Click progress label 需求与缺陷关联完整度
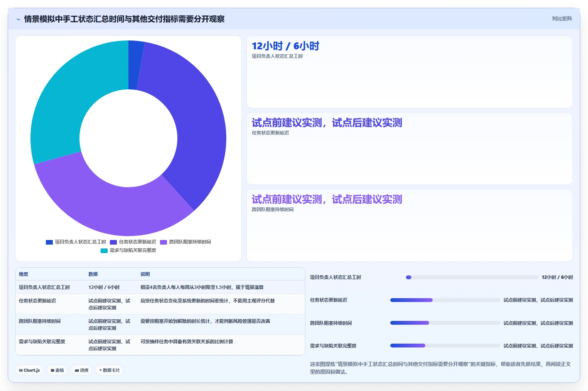588x391 pixels. coord(333,346)
